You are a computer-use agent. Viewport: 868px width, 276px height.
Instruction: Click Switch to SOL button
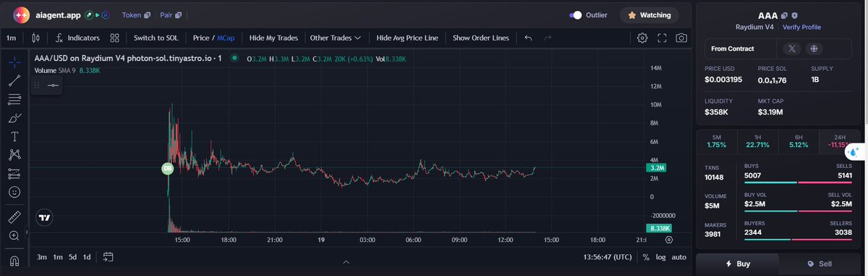click(156, 38)
